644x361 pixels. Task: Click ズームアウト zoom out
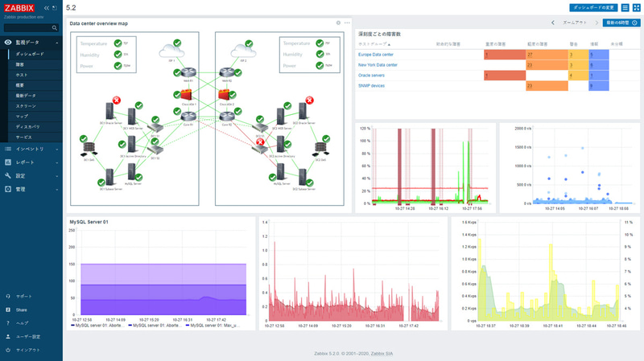point(575,23)
